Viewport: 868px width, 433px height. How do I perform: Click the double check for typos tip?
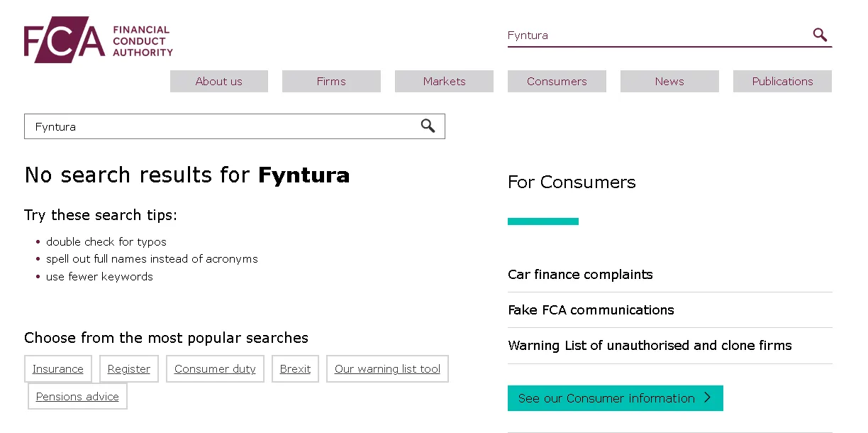pos(106,242)
